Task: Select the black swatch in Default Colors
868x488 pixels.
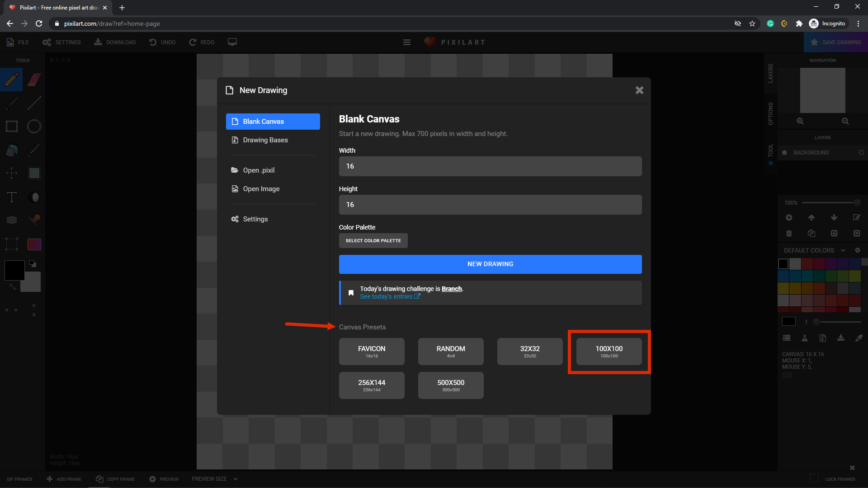Action: [x=783, y=264]
